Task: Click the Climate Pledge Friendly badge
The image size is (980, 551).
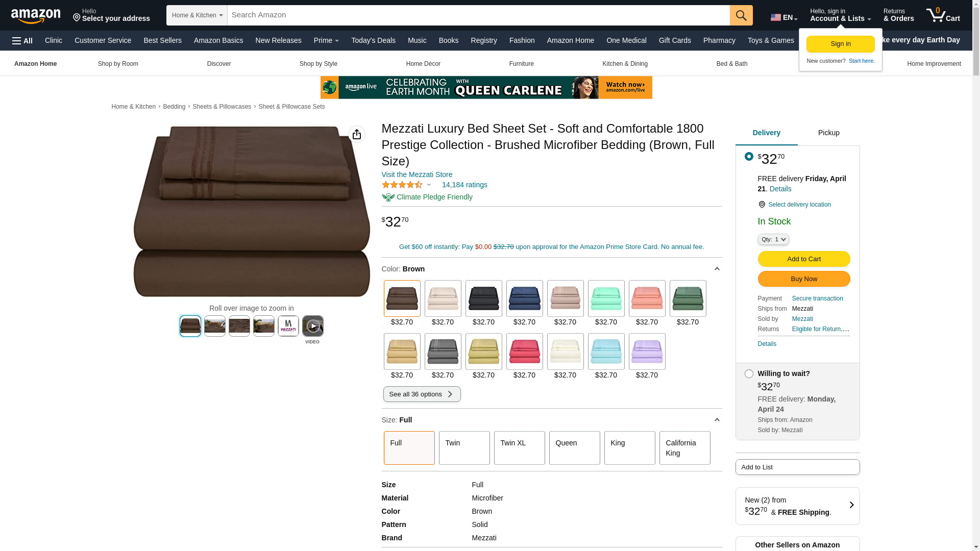Action: click(x=427, y=197)
